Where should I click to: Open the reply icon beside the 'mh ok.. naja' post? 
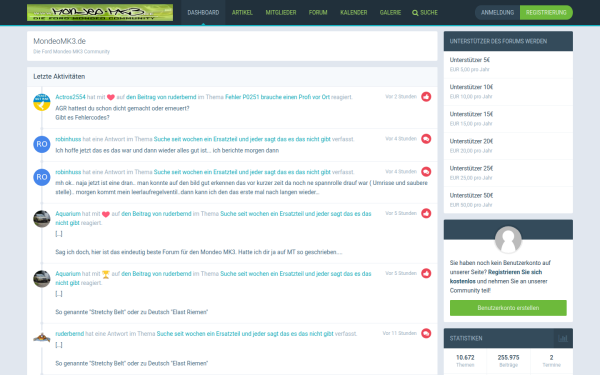(x=426, y=172)
